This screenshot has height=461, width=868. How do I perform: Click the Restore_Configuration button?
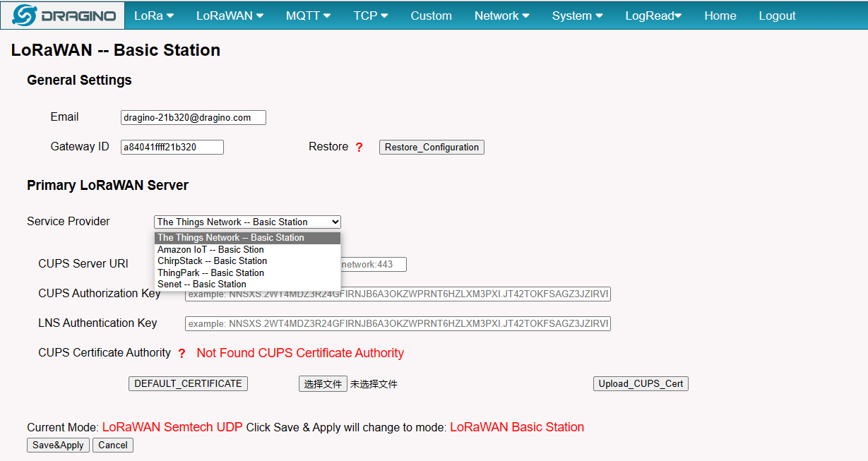(432, 148)
